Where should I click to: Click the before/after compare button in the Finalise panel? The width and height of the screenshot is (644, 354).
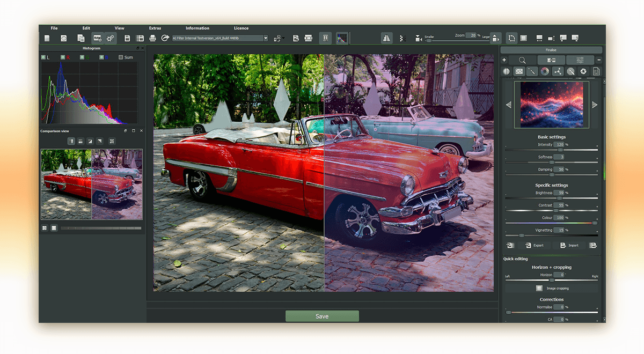[551, 60]
